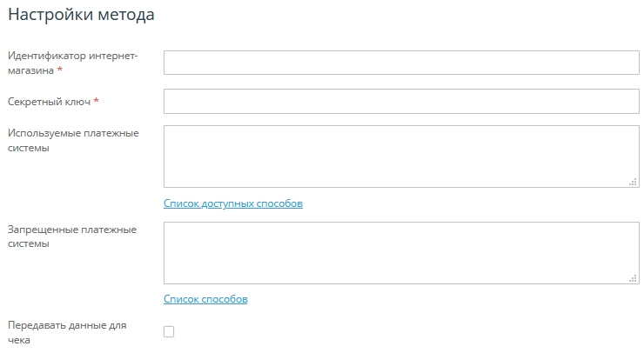
Task: Open the Список способов link
Action: [205, 299]
